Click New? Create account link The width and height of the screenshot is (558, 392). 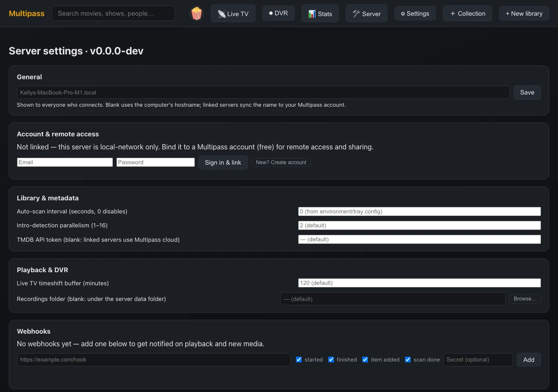[x=281, y=162]
